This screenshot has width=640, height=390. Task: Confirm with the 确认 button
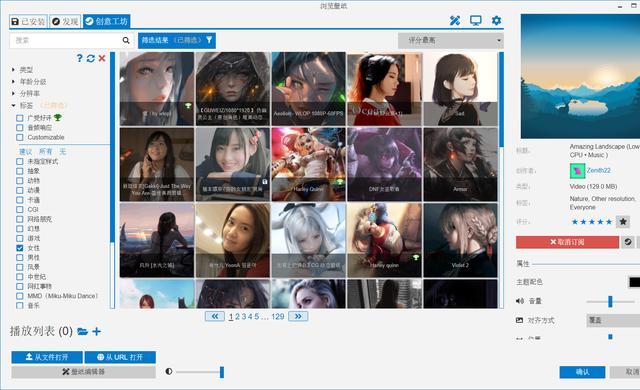(582, 372)
